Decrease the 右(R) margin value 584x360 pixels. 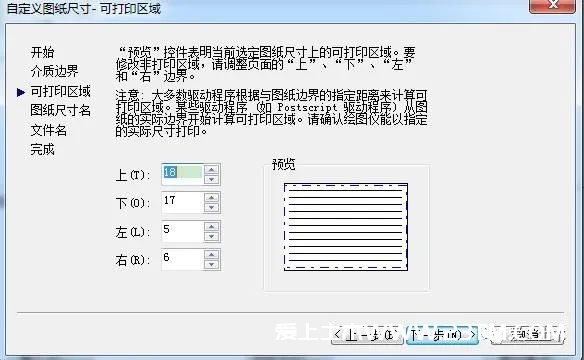click(x=212, y=264)
